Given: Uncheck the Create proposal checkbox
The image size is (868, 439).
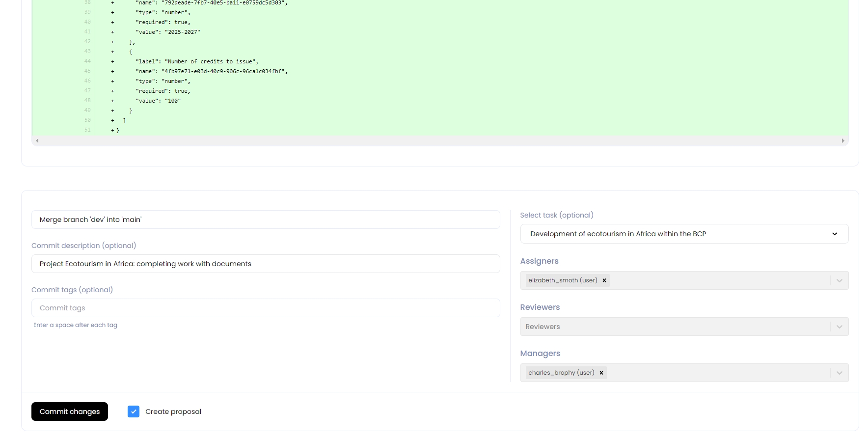Looking at the screenshot, I should click(x=134, y=412).
